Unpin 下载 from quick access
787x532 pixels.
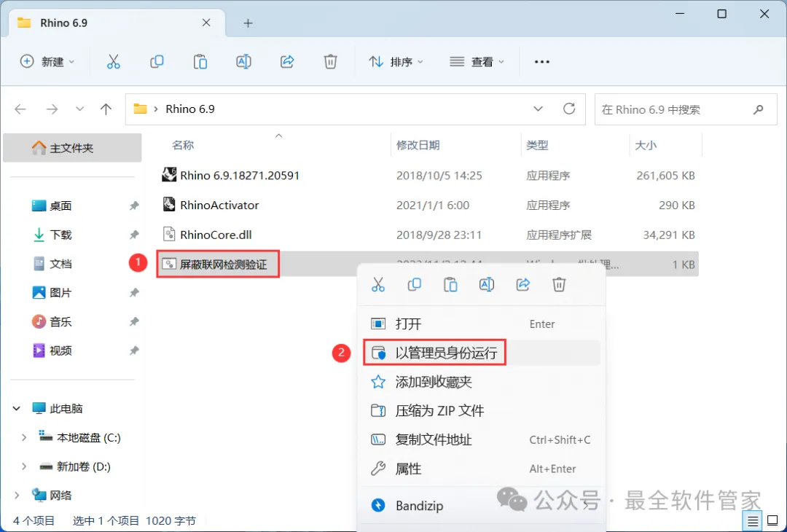[x=134, y=235]
